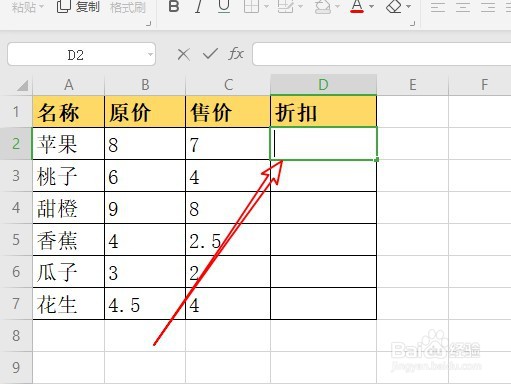Select the cell with 2.5 in 香蕉 row
The width and height of the screenshot is (511, 384).
[228, 240]
